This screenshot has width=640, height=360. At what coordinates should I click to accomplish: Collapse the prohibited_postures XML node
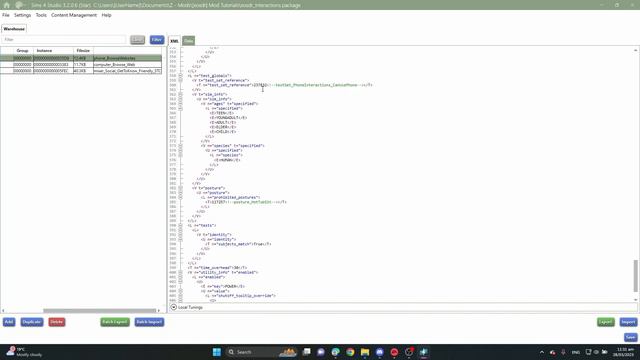pos(180,197)
